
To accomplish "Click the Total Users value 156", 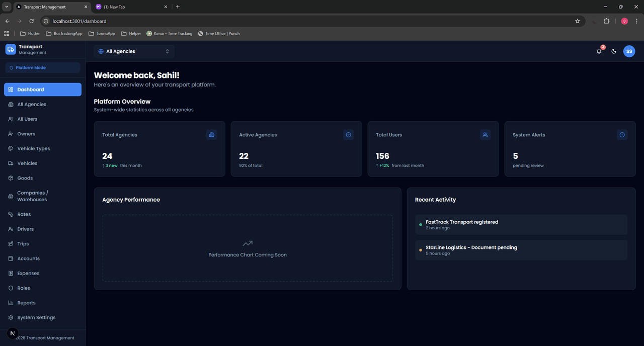I will point(382,156).
